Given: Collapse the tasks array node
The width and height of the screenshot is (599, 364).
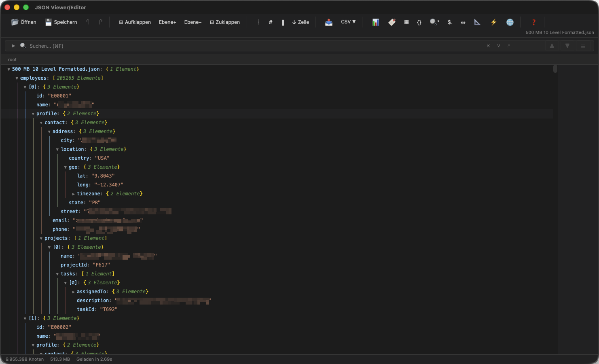Looking at the screenshot, I should point(57,274).
